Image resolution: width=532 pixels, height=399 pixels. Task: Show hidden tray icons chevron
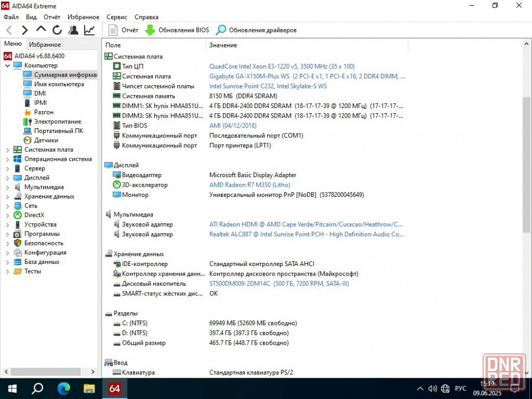pos(420,389)
